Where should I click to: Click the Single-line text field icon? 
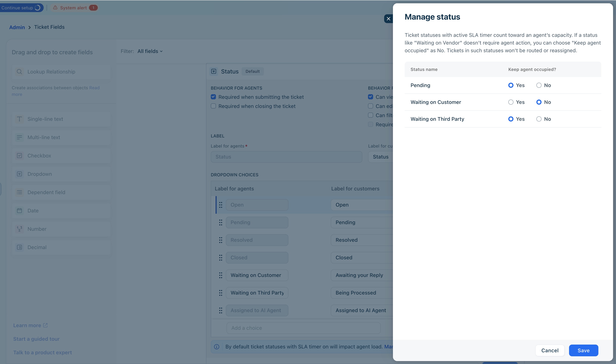click(x=19, y=119)
